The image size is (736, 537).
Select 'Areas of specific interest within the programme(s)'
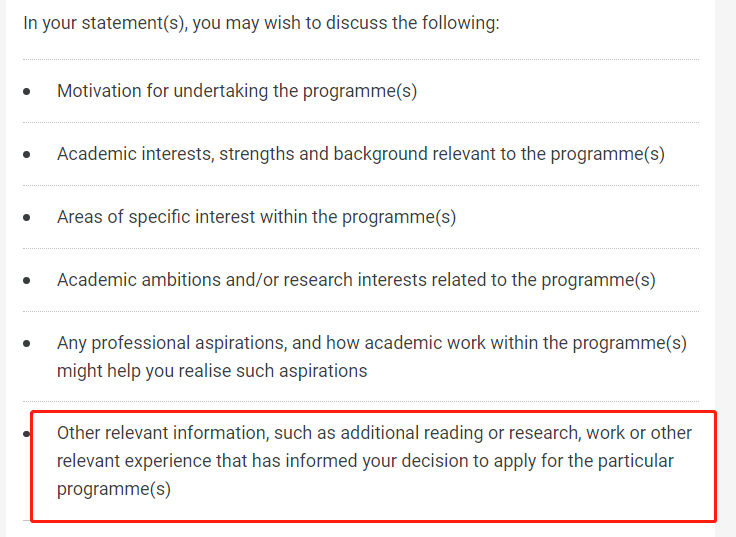point(256,217)
